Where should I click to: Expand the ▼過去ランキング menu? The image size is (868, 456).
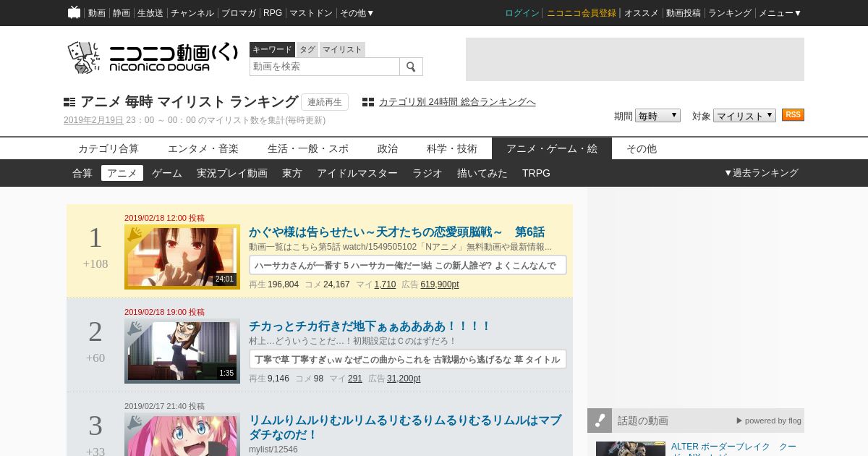click(x=761, y=173)
